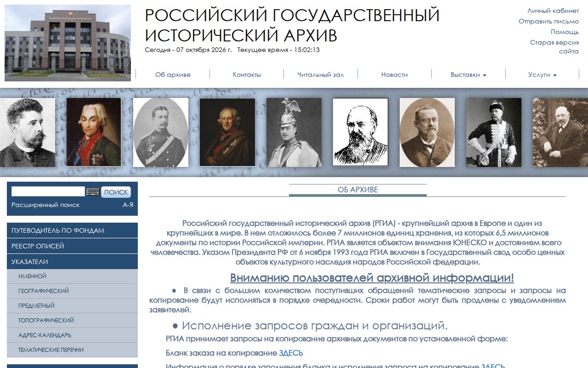Image resolution: width=588 pixels, height=368 pixels.
Task: Click the search text field
Action: tap(48, 191)
